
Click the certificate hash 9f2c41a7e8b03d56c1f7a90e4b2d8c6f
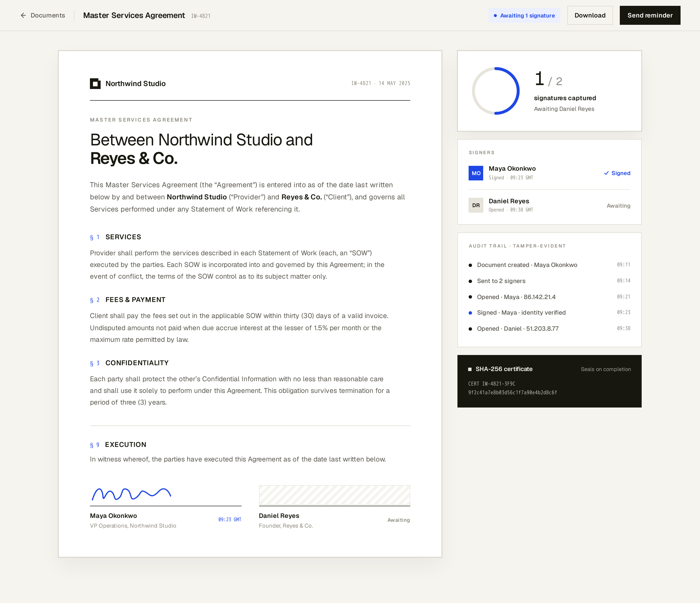(513, 392)
